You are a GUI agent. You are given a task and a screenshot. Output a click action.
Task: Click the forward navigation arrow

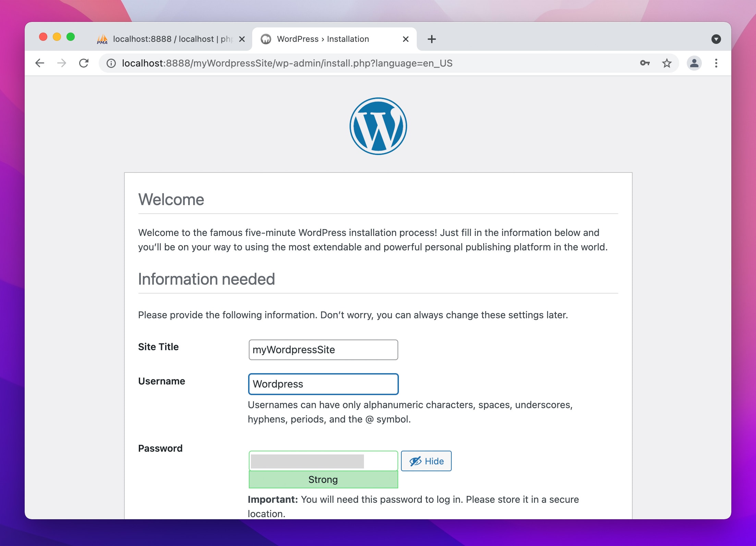tap(62, 63)
